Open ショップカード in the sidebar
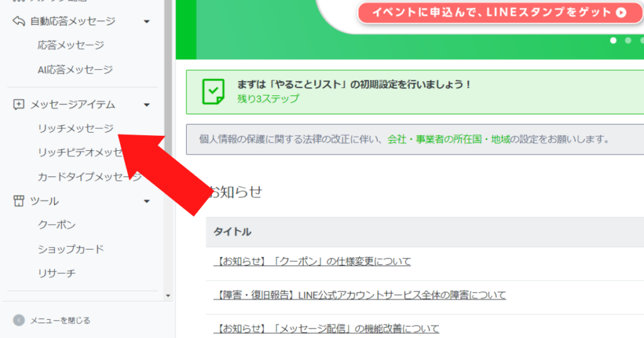This screenshot has height=338, width=644. [70, 249]
